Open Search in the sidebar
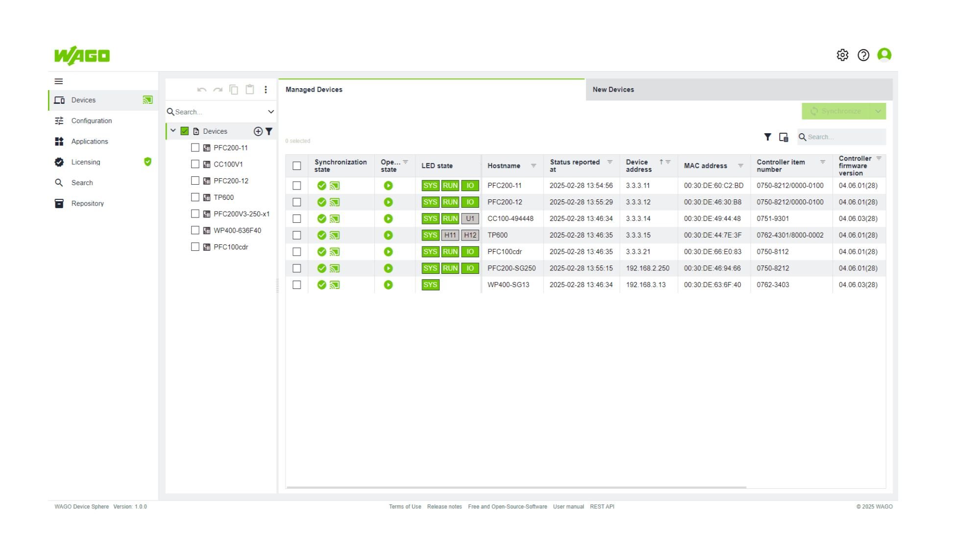The width and height of the screenshot is (980, 551). [x=103, y=183]
